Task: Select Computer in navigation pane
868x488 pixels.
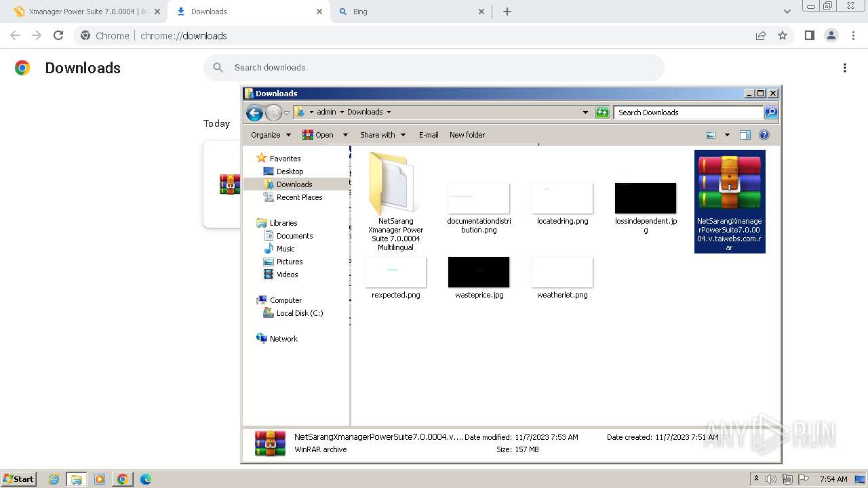Action: tap(285, 300)
